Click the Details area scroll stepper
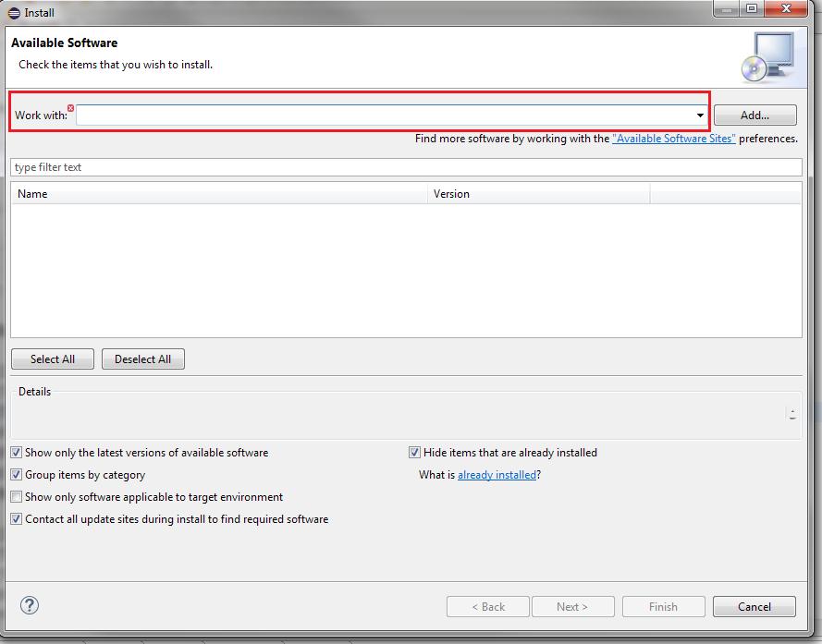Screen dimensions: 822x644 [792, 414]
